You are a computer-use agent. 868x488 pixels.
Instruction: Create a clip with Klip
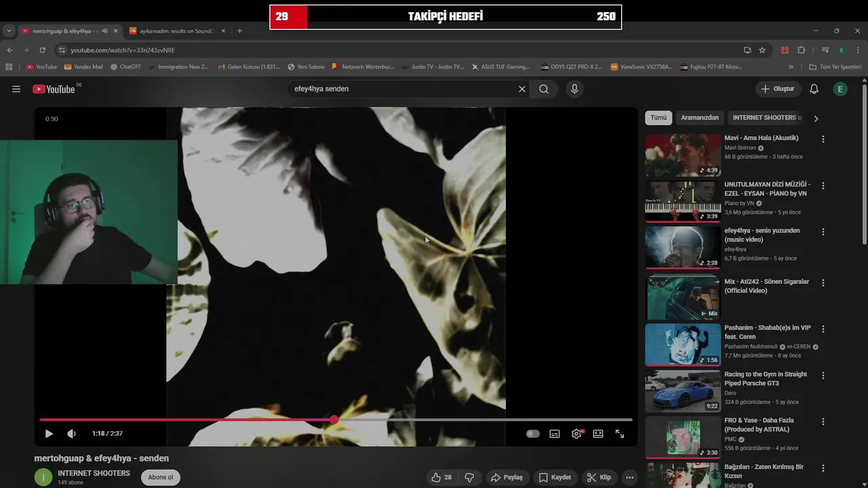[x=599, y=477]
